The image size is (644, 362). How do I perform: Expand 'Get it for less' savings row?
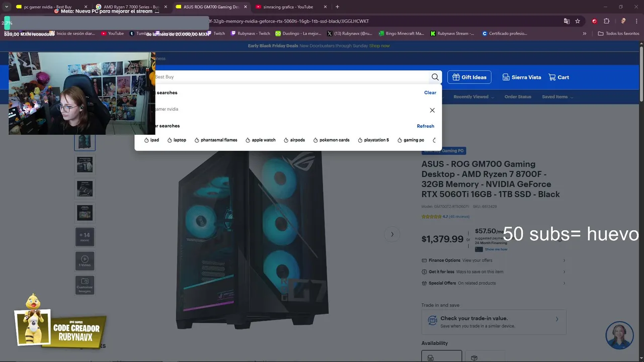[x=494, y=272]
